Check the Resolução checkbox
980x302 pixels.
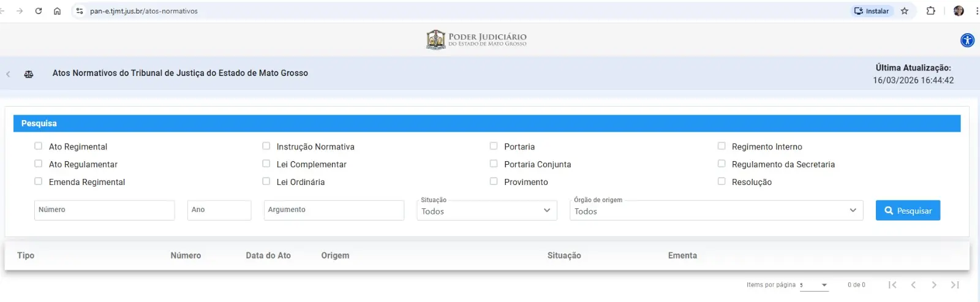pos(722,181)
